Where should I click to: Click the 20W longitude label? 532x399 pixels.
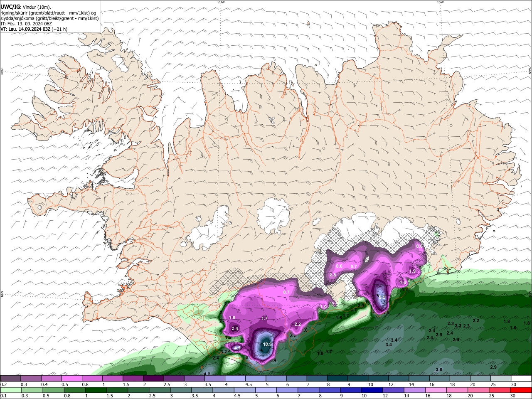coord(221,2)
